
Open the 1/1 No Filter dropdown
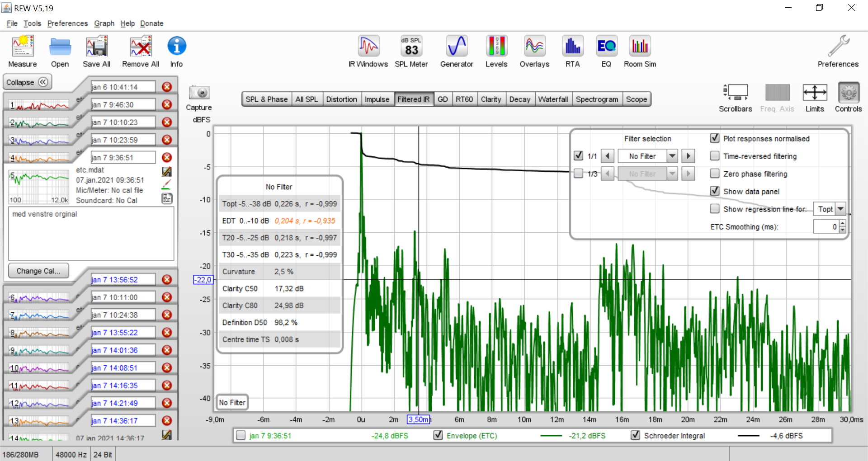click(x=672, y=156)
